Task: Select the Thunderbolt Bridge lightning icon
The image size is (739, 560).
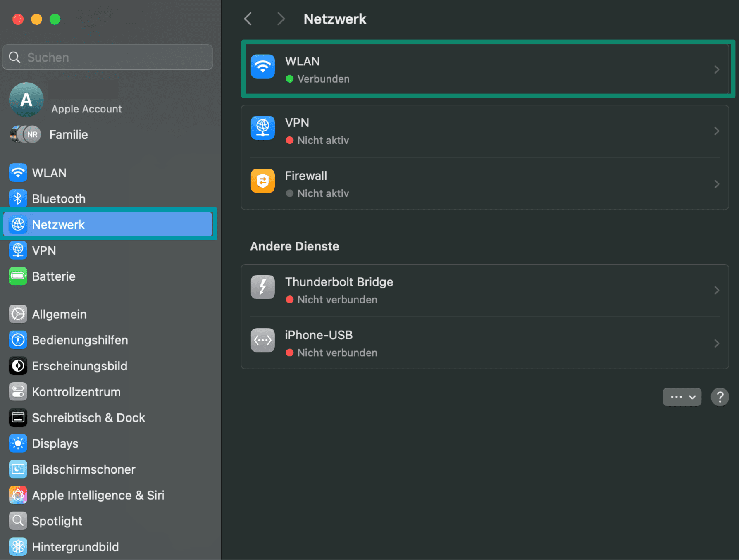Action: pyautogui.click(x=262, y=287)
